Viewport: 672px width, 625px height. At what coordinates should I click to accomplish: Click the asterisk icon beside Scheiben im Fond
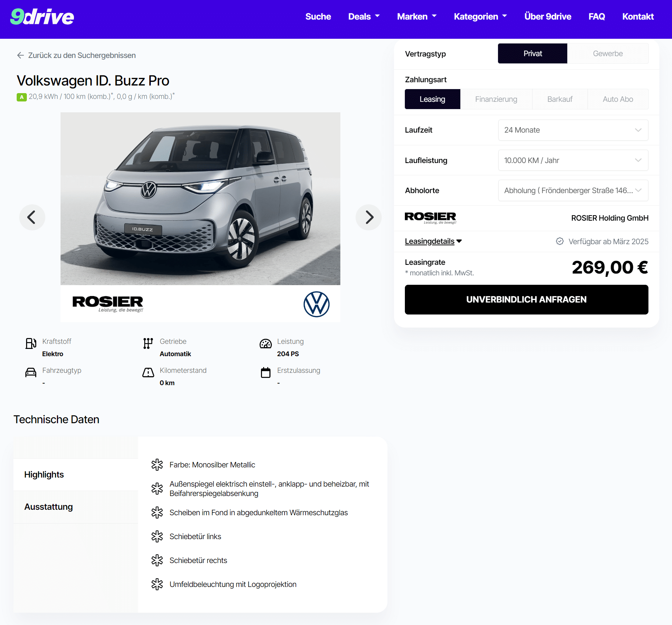[157, 512]
